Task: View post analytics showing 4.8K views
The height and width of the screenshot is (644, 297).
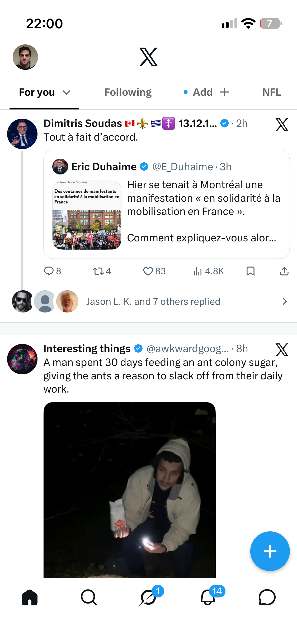Action: click(209, 271)
